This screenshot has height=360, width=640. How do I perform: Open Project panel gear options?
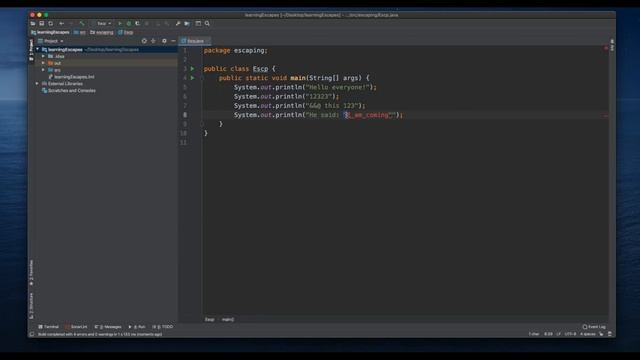(x=164, y=41)
